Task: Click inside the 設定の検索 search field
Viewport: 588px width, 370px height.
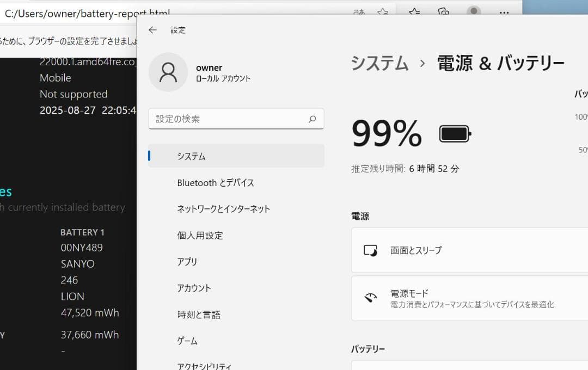Action: coord(229,119)
